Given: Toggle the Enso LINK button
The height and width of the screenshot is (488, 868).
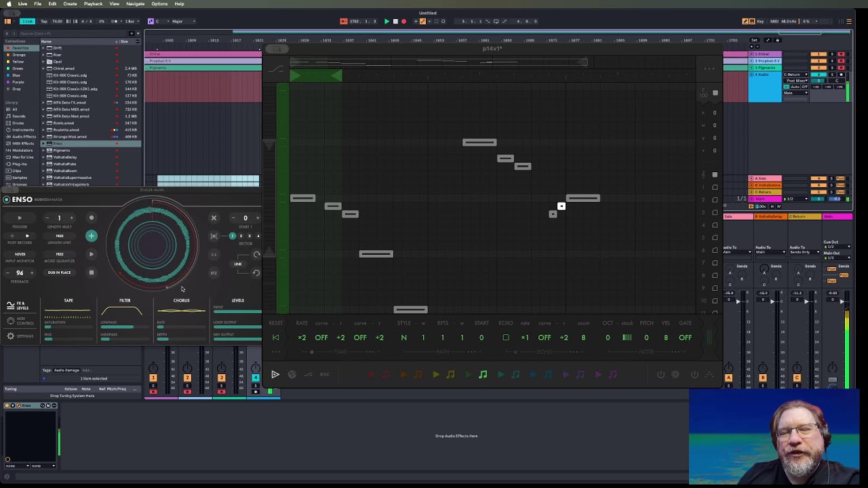Looking at the screenshot, I should pos(238,264).
